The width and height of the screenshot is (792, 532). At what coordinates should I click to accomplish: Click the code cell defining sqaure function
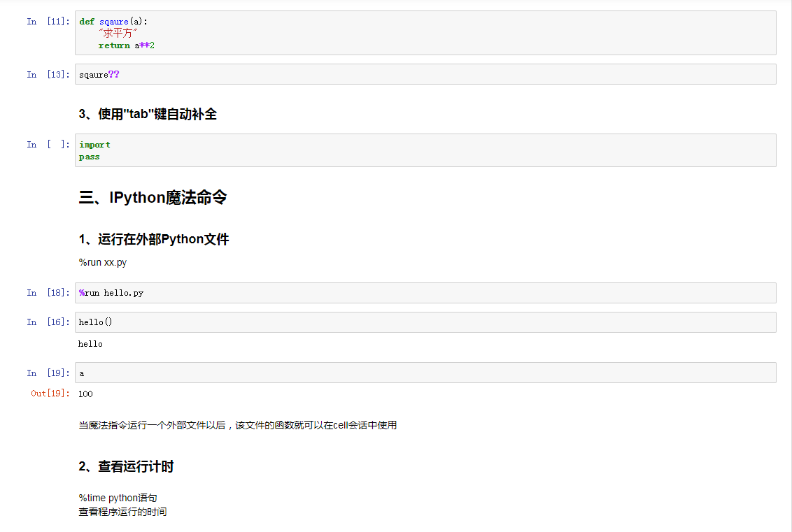tap(425, 33)
